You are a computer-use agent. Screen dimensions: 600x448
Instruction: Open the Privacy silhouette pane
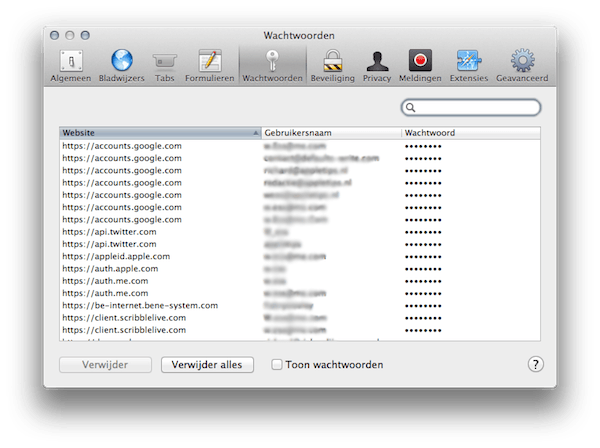coord(377,65)
